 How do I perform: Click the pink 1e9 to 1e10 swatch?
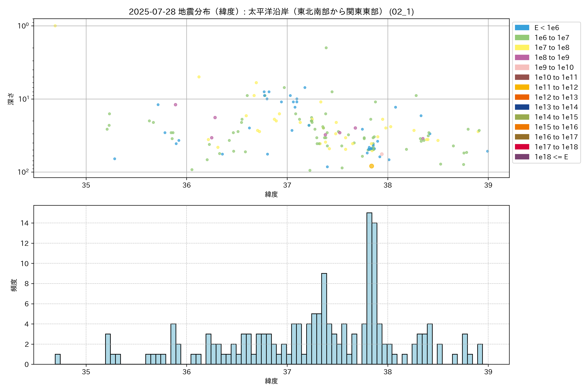tap(522, 67)
